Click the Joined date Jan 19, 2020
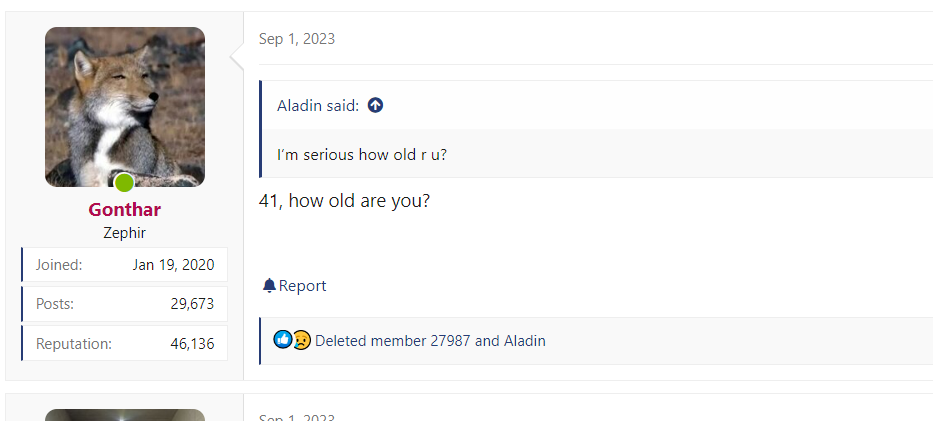 [173, 265]
